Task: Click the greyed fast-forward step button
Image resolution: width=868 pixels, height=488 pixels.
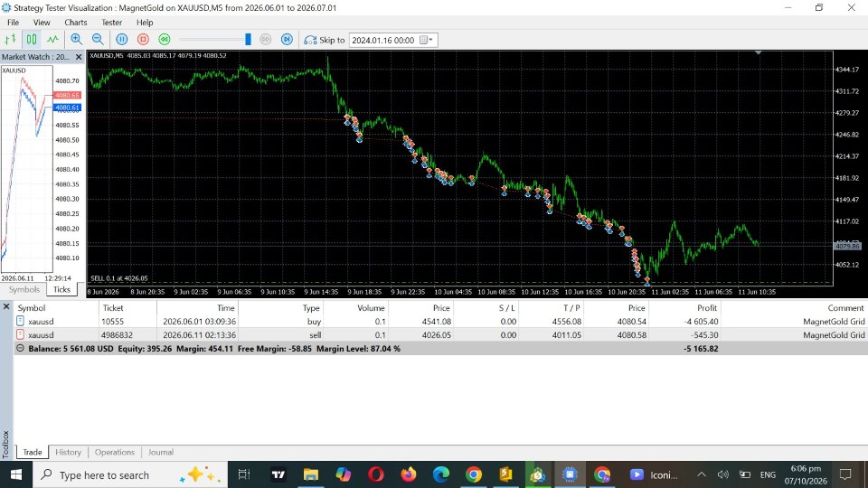Action: point(266,39)
